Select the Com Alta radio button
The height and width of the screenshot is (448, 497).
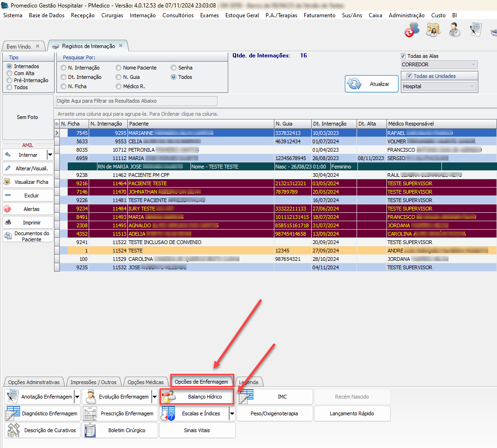point(9,73)
